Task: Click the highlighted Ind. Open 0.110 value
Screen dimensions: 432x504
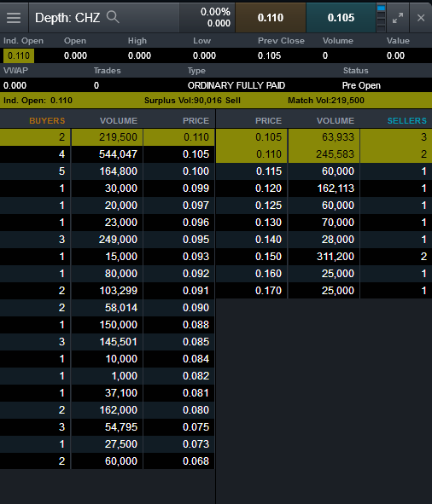Action: point(19,55)
